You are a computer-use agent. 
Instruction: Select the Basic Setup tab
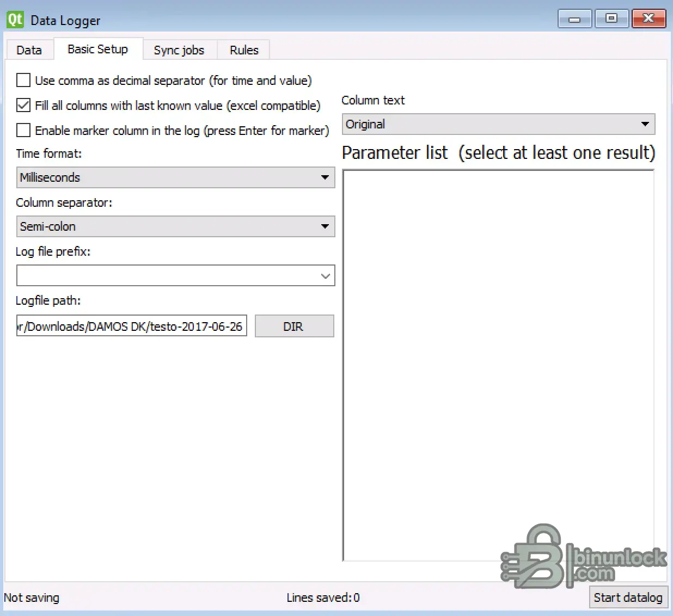pos(97,50)
